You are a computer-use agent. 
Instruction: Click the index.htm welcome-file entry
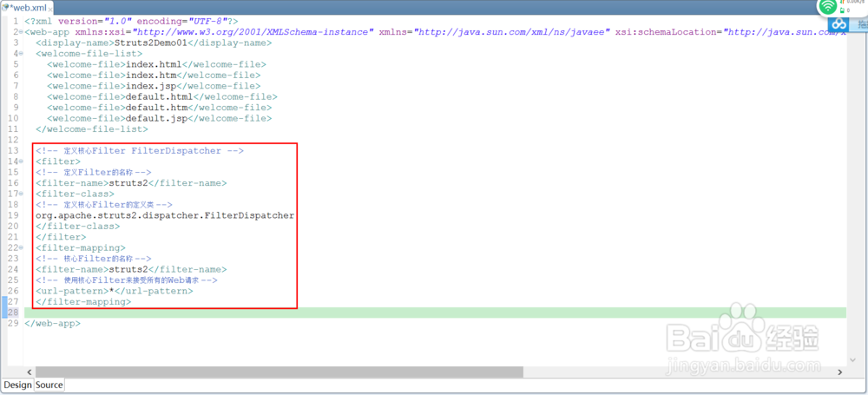tap(150, 75)
